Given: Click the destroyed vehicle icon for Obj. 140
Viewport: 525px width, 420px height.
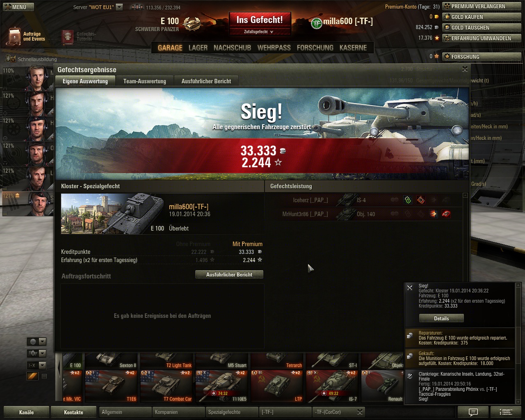Looking at the screenshot, I should 446,214.
